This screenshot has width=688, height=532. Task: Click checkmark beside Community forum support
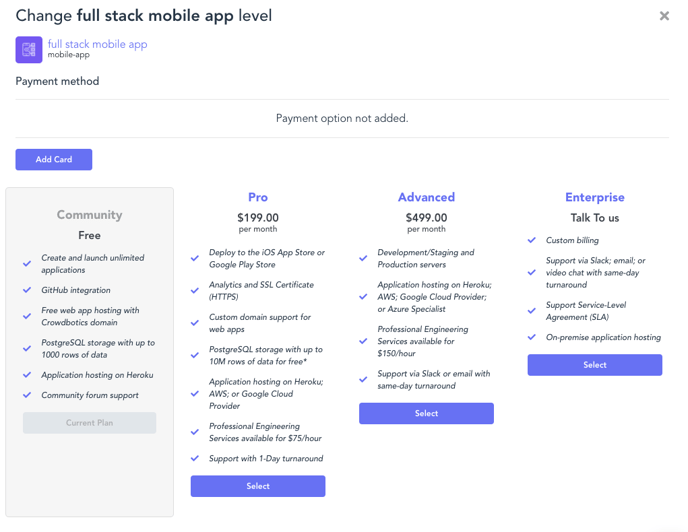click(27, 395)
